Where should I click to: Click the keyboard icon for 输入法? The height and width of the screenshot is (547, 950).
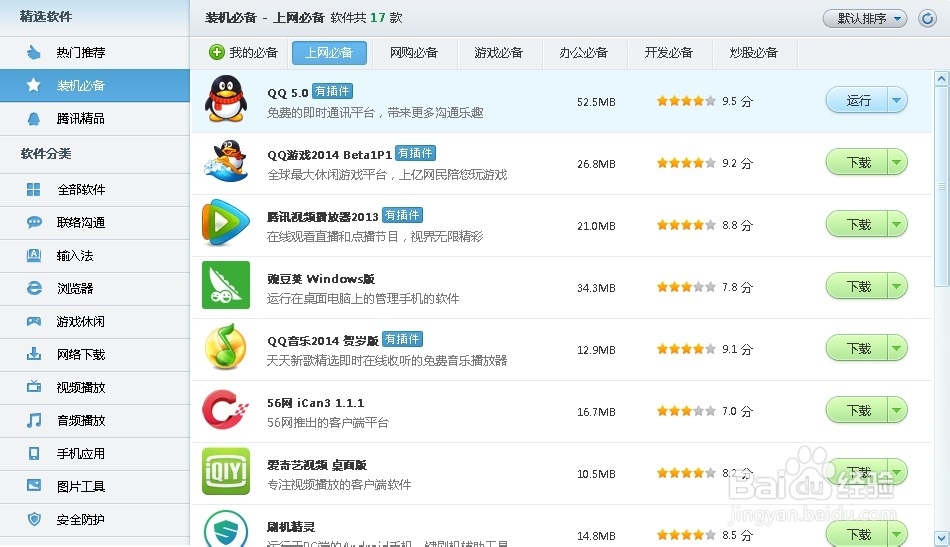pyautogui.click(x=34, y=255)
